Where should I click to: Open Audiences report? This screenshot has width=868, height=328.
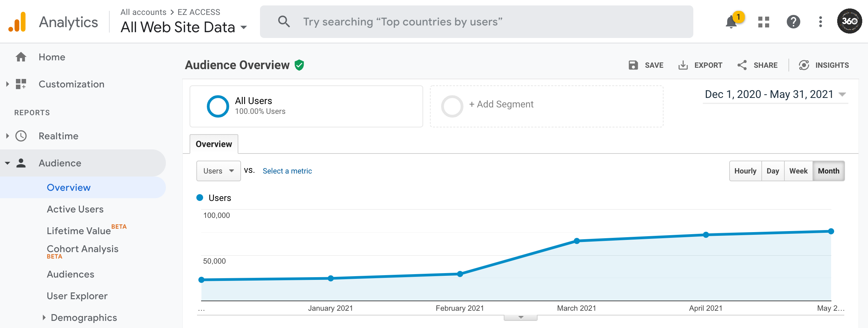pos(70,274)
